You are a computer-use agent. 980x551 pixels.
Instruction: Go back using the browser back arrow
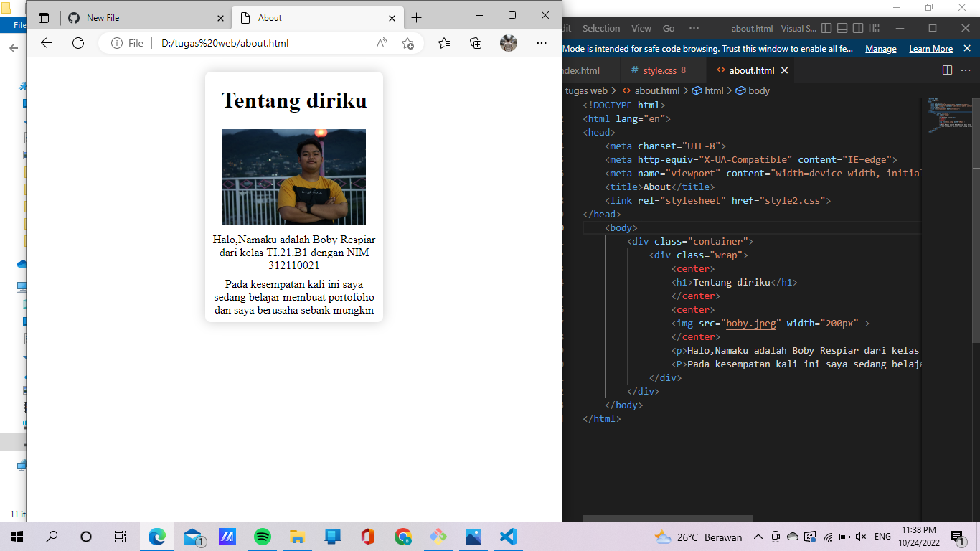(46, 43)
